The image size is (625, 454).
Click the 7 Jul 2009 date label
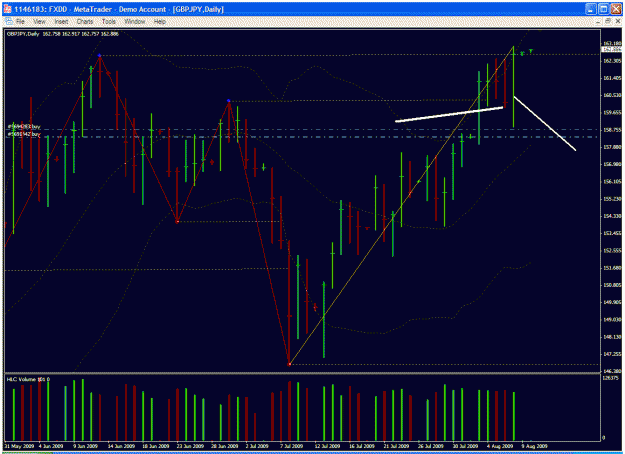[x=291, y=446]
